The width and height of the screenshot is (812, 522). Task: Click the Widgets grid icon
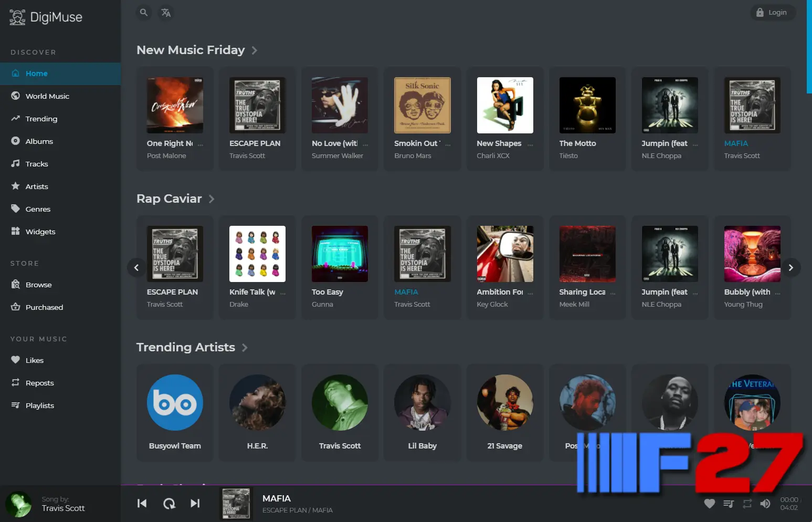point(16,231)
